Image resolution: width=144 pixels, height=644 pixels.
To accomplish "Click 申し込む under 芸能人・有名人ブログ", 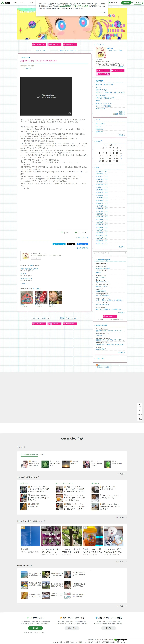I will 109,628.
